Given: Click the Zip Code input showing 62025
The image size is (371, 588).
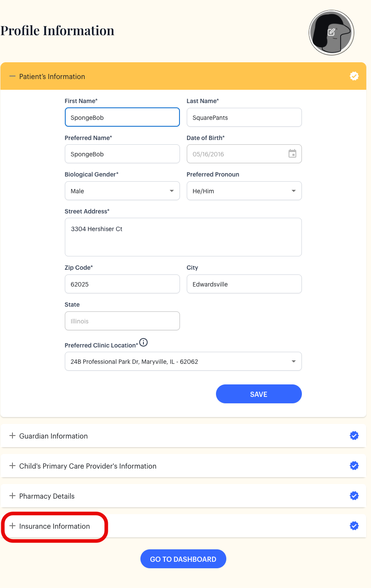Looking at the screenshot, I should 122,284.
